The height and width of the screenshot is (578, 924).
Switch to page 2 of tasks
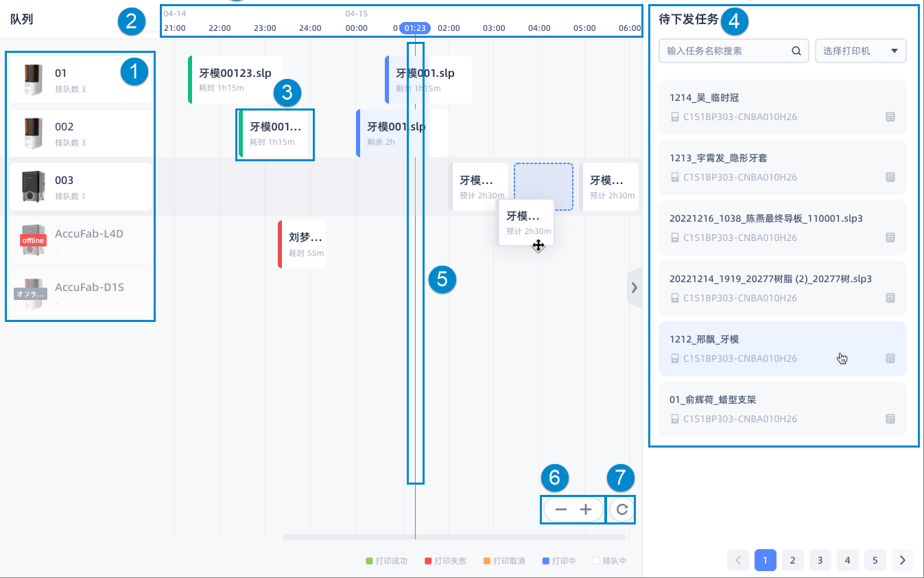click(792, 560)
